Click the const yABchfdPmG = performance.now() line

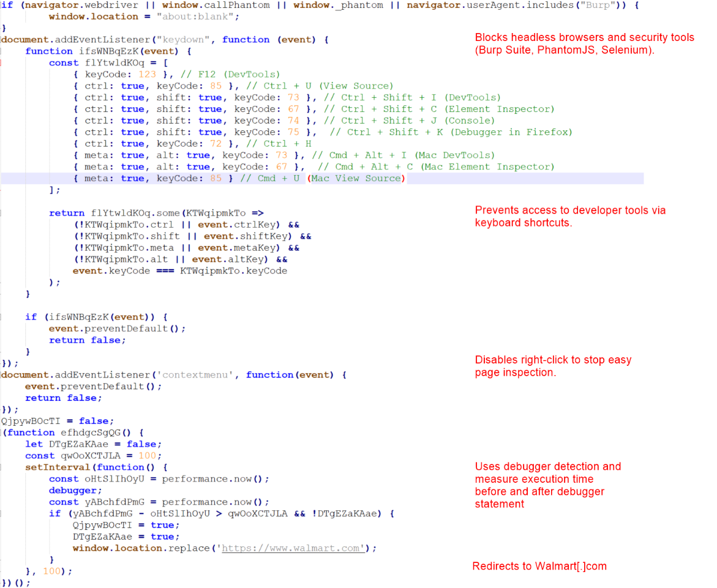(159, 502)
